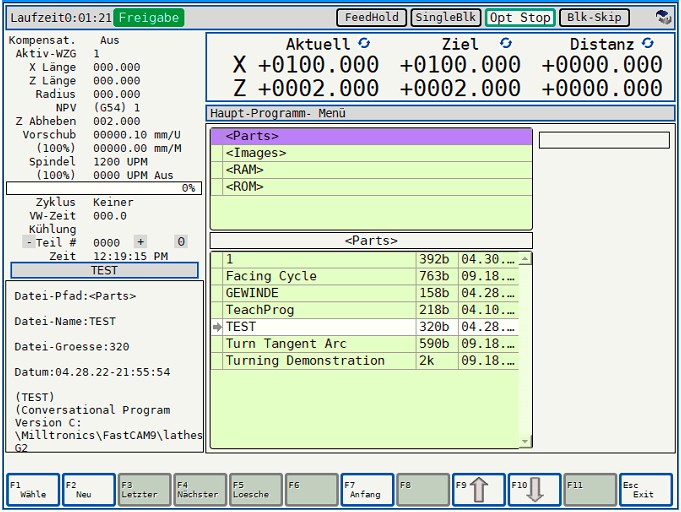Click the Esc Exit softkey
The height and width of the screenshot is (512, 681).
[x=645, y=489]
